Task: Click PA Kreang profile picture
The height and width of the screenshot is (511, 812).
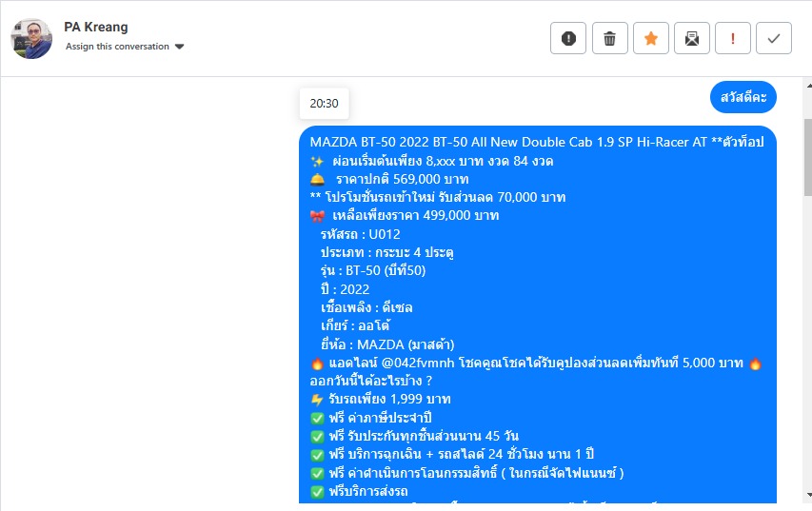Action: (31, 38)
